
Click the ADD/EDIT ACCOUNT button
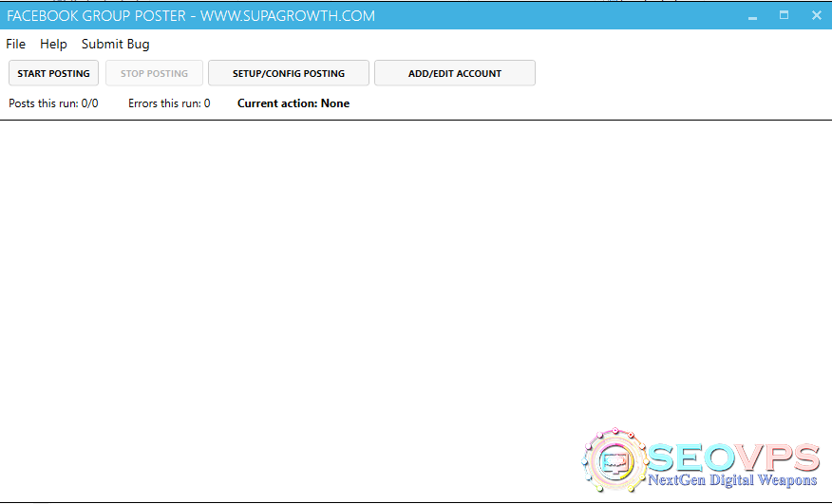point(455,73)
